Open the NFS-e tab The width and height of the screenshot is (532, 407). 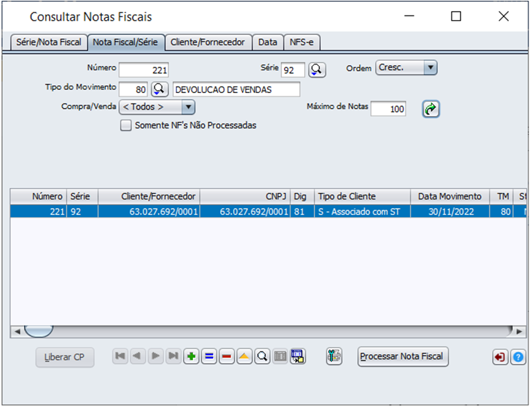point(302,43)
